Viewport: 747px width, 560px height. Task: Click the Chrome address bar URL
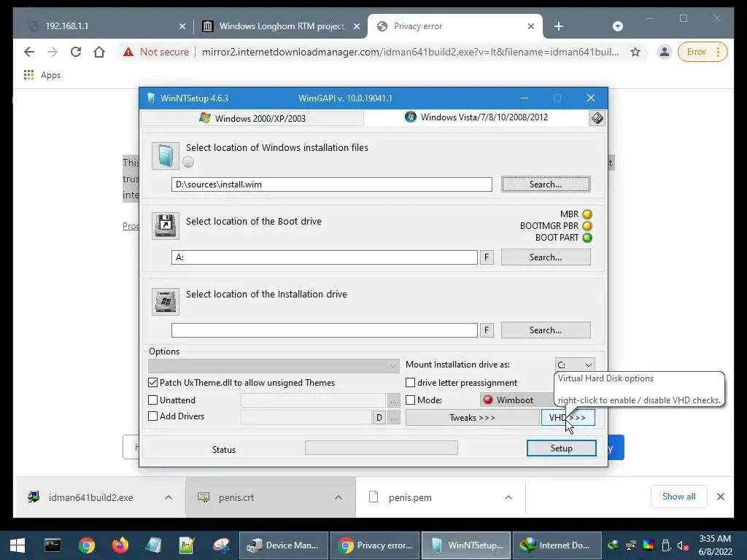(410, 52)
